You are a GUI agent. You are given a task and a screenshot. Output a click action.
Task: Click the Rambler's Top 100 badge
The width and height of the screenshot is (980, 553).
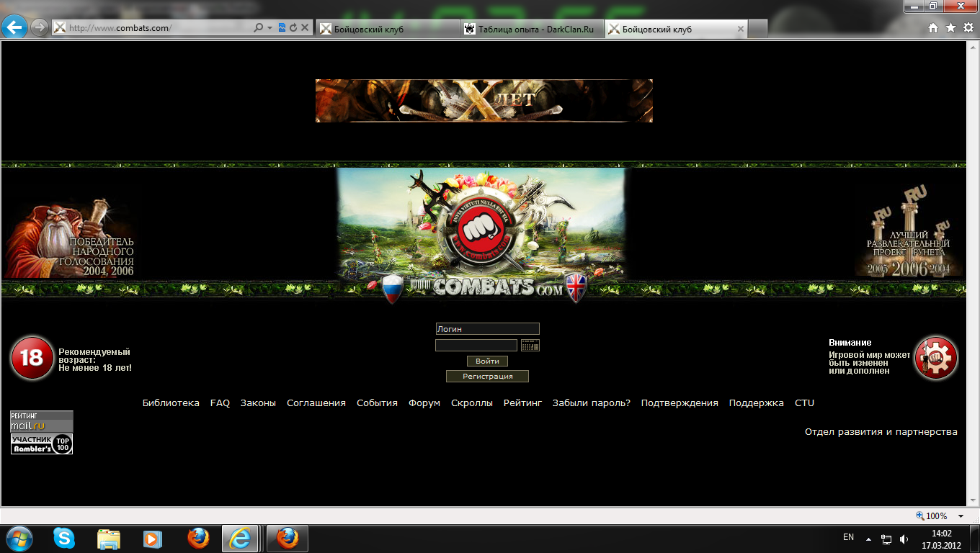[x=42, y=444]
